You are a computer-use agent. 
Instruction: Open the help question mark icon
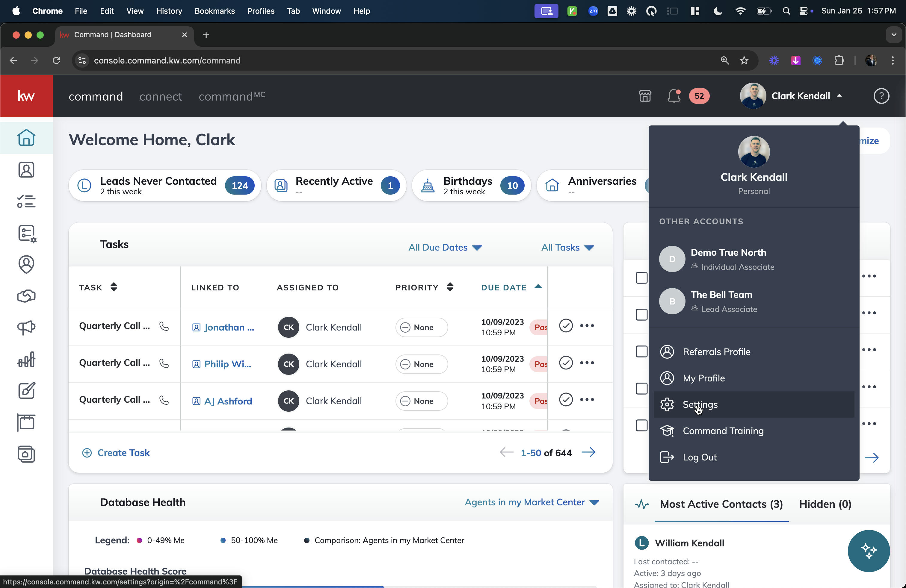tap(881, 96)
